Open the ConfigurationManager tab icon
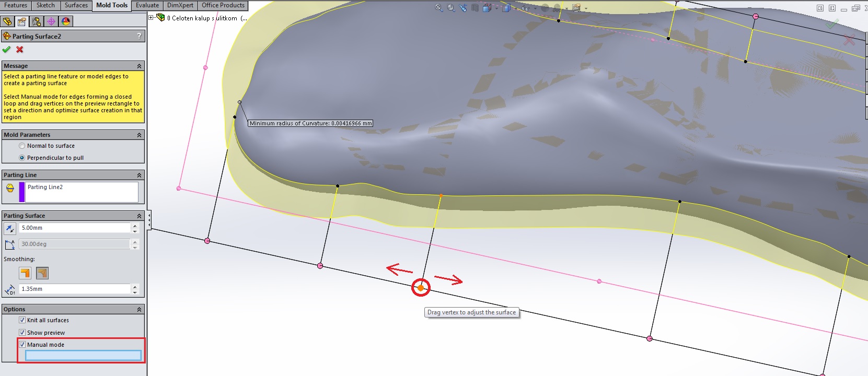The width and height of the screenshot is (868, 376). point(36,21)
